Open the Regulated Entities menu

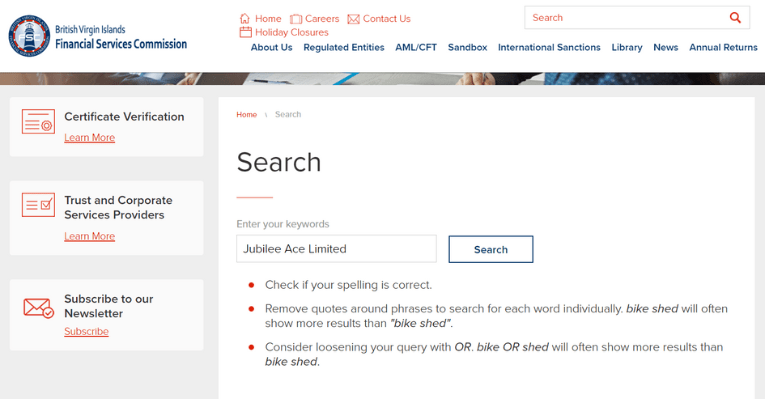[344, 47]
